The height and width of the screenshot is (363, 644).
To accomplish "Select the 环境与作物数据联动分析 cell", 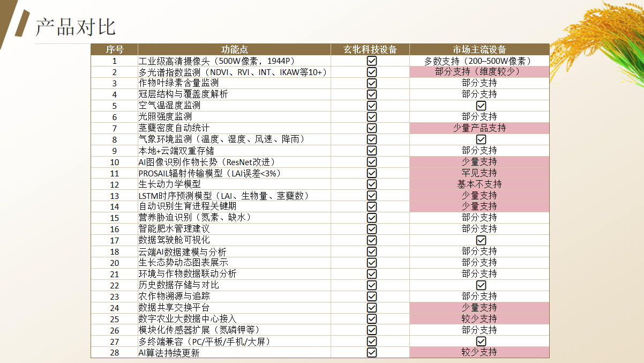I will [234, 274].
